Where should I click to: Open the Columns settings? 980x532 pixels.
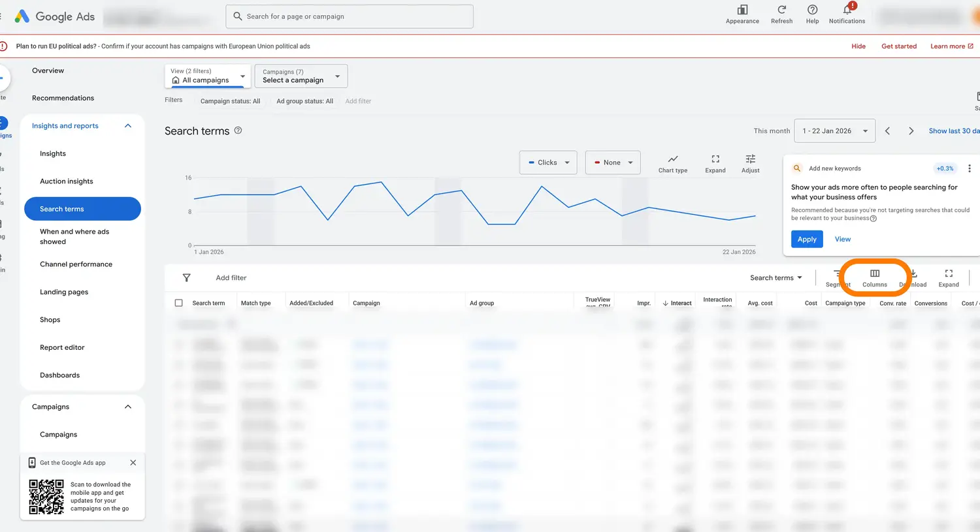(x=874, y=278)
